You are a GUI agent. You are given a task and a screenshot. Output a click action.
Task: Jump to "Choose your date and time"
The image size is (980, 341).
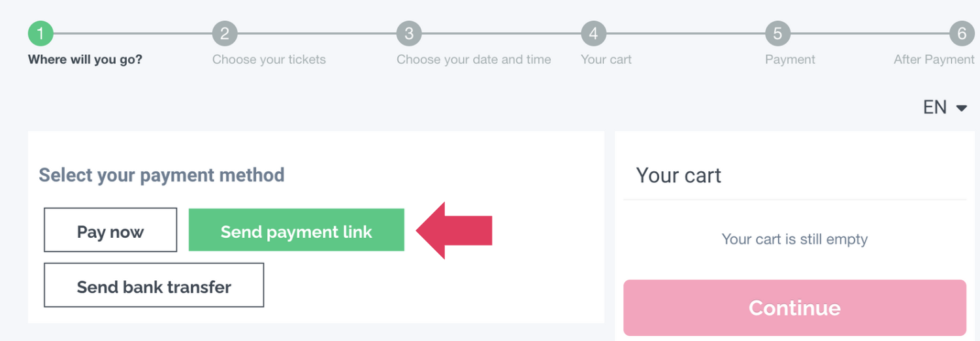474,59
